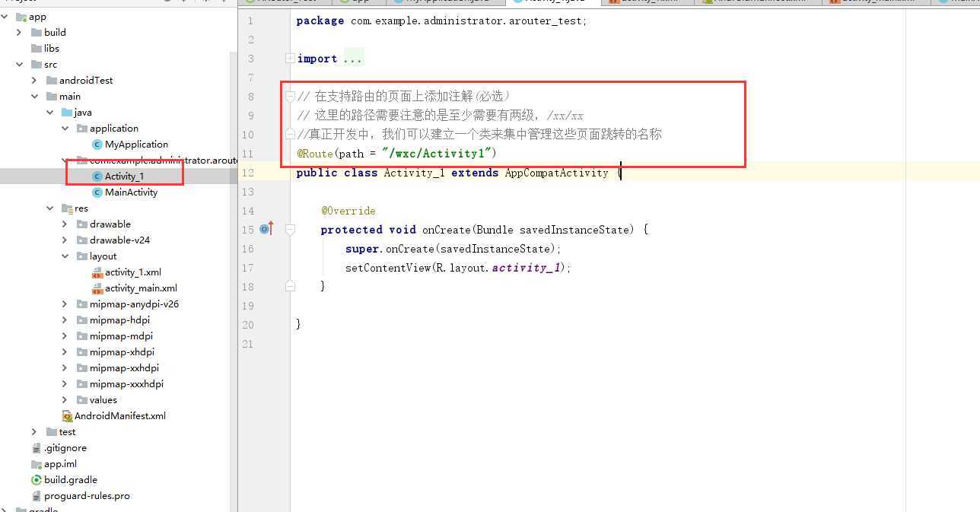
Task: Expand the androidTest folder arrow
Action: point(34,81)
